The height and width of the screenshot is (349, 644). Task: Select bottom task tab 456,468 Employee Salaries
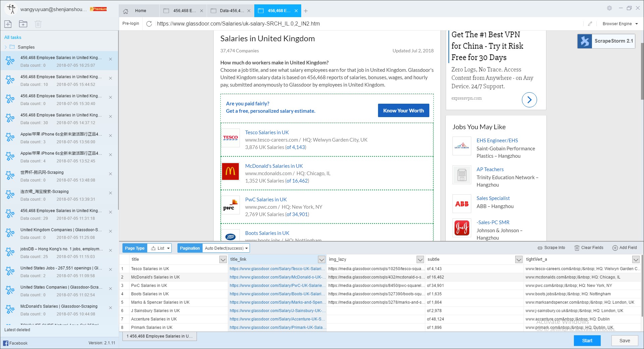click(160, 336)
